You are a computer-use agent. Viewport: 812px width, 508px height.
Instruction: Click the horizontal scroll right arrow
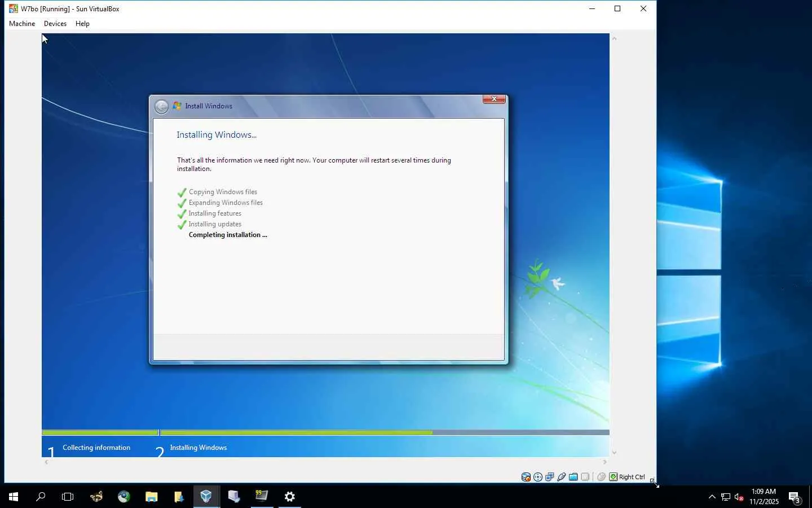point(604,462)
